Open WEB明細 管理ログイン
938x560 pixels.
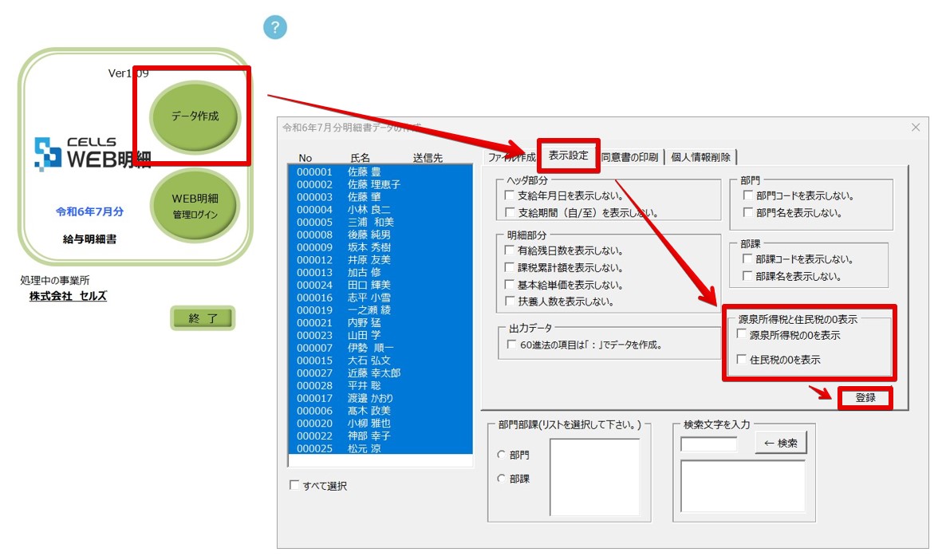(194, 203)
